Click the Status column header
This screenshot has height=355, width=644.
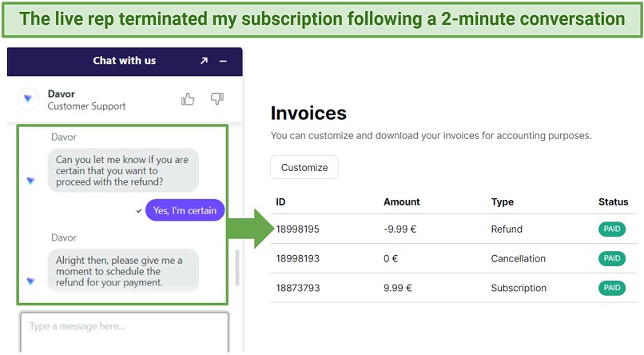coord(613,202)
